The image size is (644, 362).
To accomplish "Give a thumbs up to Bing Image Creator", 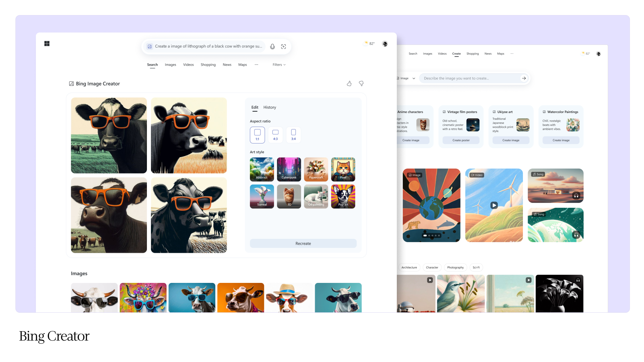I will click(349, 83).
